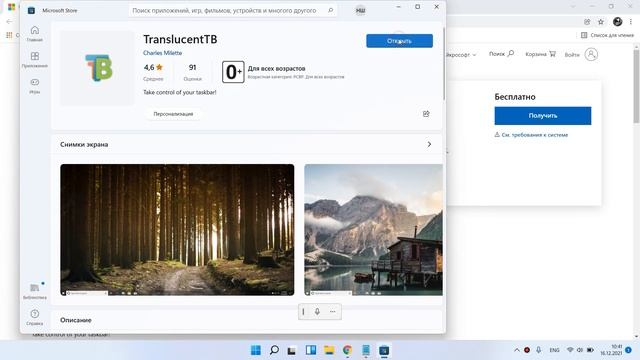This screenshot has height=360, width=640.
Task: Open taskbar search magnifier
Action: point(274,350)
